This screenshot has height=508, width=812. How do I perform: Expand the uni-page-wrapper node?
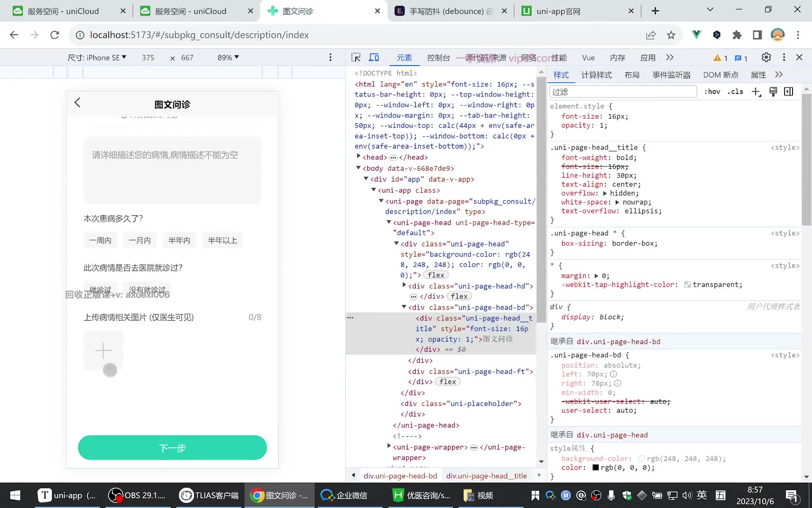389,447
